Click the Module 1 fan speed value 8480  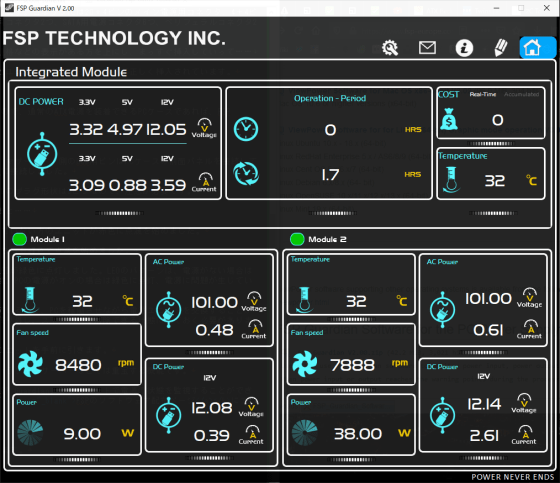coord(78,365)
